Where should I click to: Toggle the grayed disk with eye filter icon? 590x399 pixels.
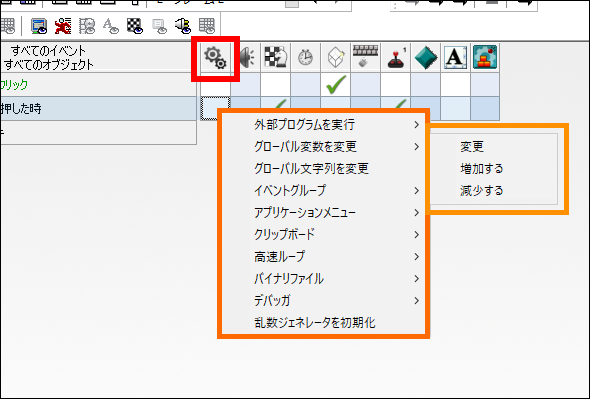[x=87, y=26]
